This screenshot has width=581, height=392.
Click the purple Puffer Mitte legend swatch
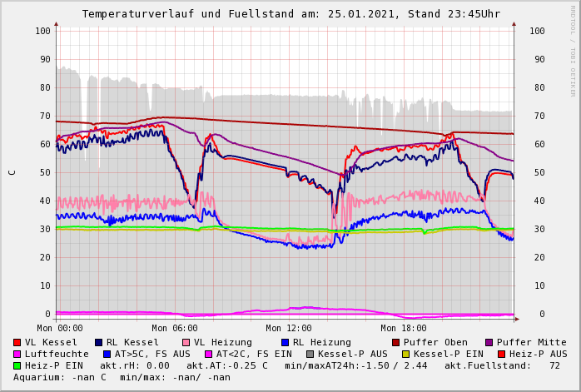coord(489,342)
